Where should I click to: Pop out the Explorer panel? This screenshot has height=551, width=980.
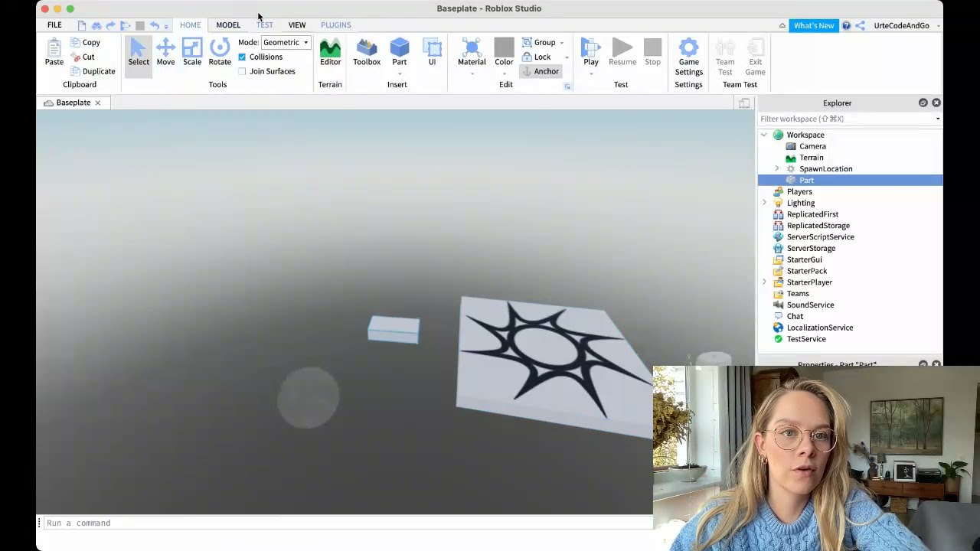tap(923, 103)
